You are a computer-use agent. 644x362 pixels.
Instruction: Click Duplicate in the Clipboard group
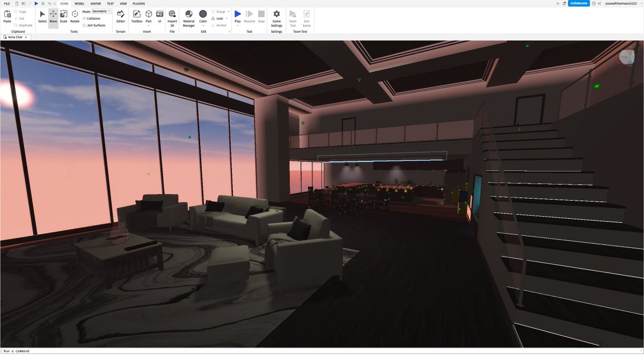pos(23,25)
